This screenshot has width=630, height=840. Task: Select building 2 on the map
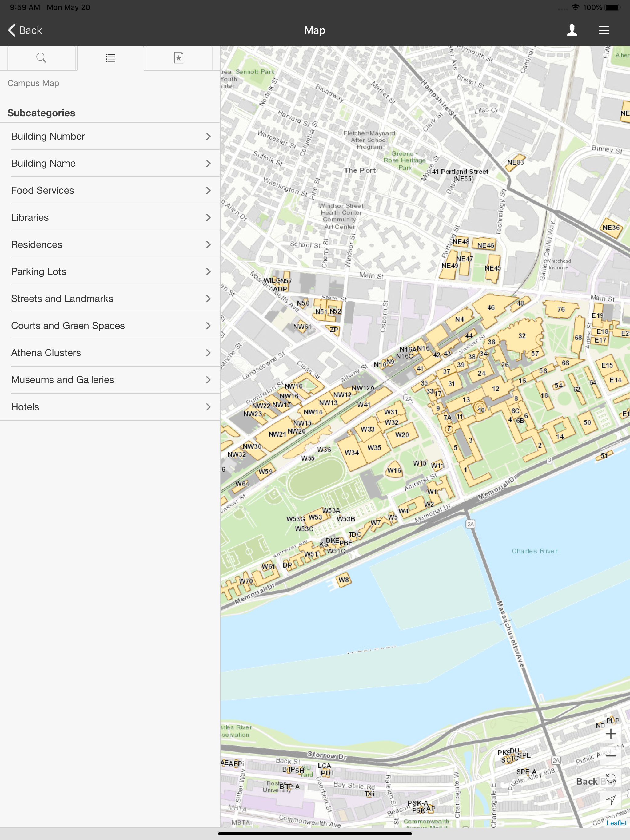pyautogui.click(x=539, y=445)
